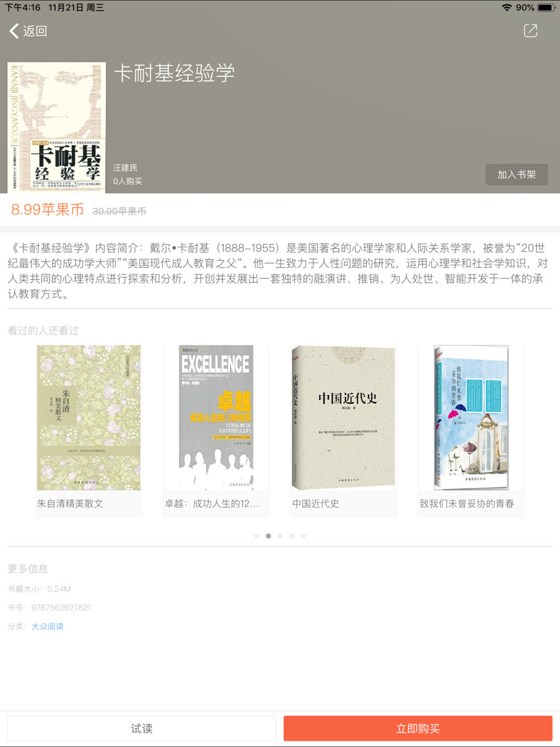This screenshot has height=747, width=560.
Task: Start free sample with 试读 button
Action: (142, 729)
